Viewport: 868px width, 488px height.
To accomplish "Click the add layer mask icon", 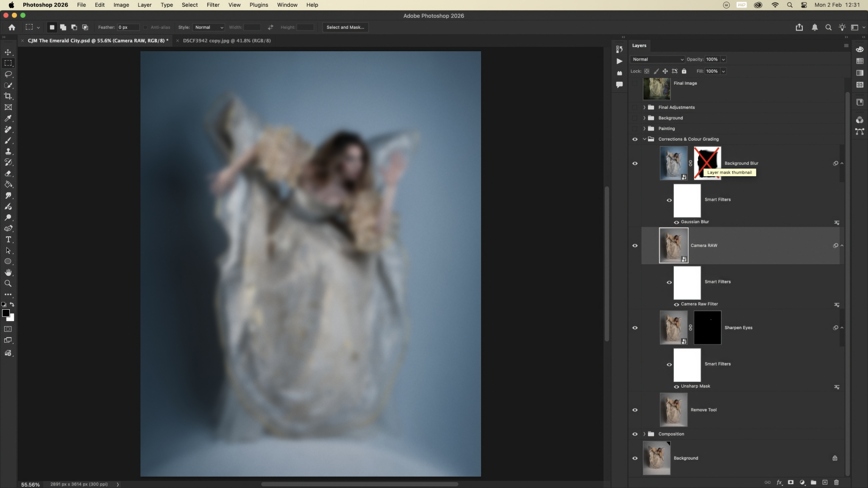I will [790, 482].
